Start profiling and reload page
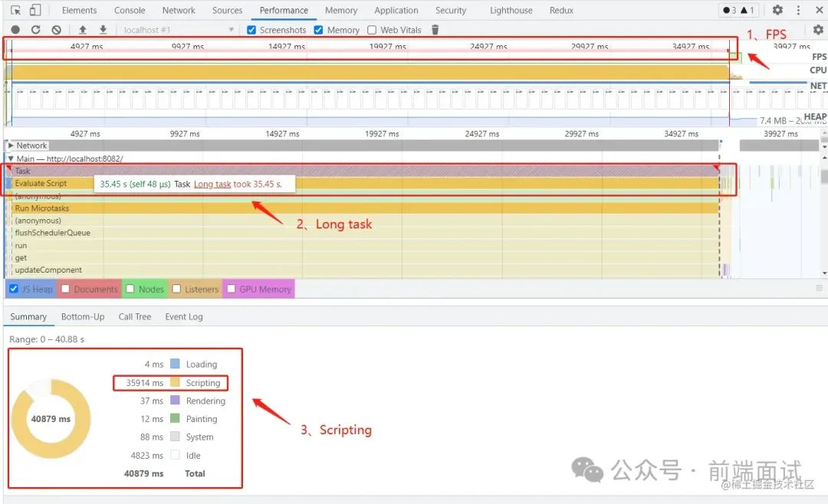Screen dimensions: 828x504 click(x=35, y=30)
